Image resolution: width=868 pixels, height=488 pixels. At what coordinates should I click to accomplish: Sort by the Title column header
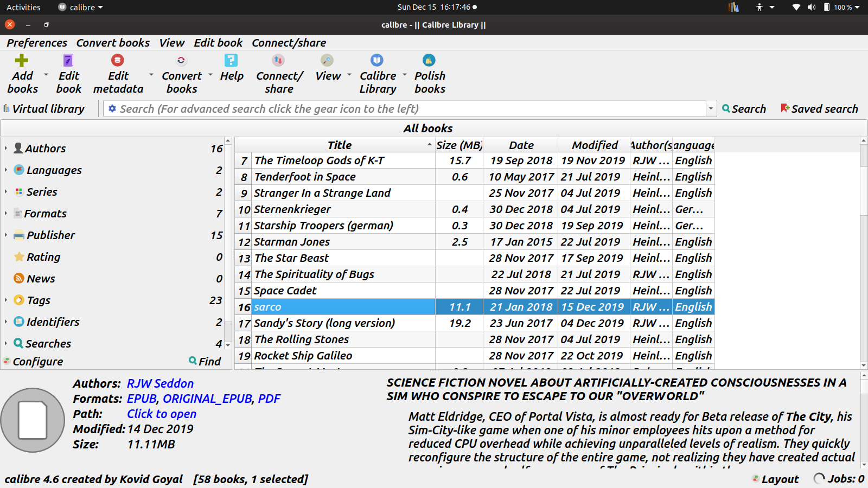click(x=340, y=145)
